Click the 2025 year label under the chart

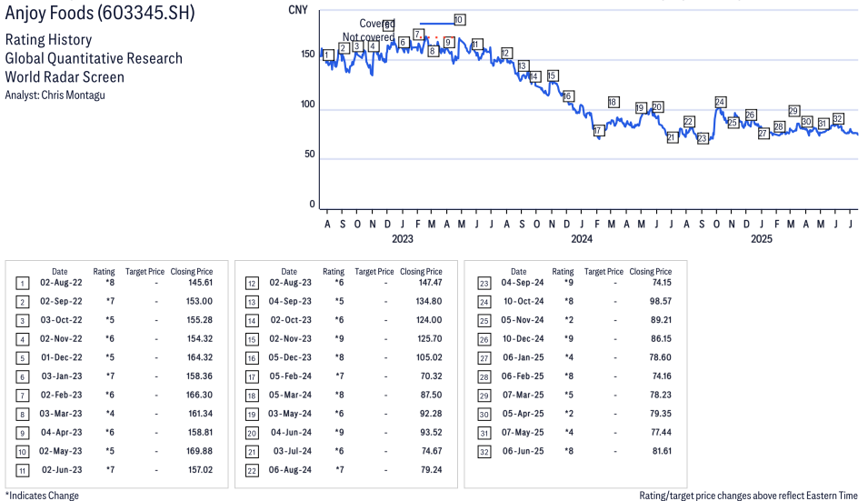[x=761, y=238]
